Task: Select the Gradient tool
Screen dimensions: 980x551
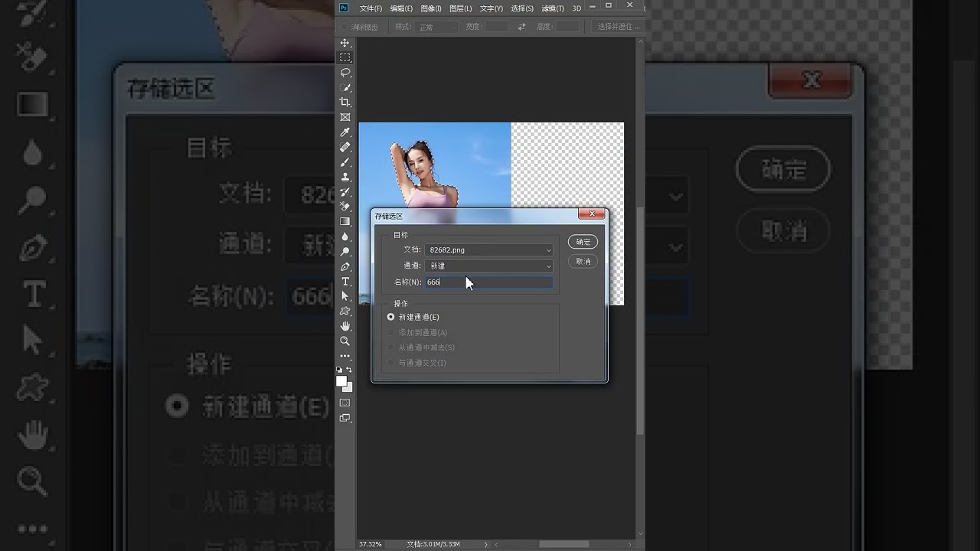Action: click(345, 222)
